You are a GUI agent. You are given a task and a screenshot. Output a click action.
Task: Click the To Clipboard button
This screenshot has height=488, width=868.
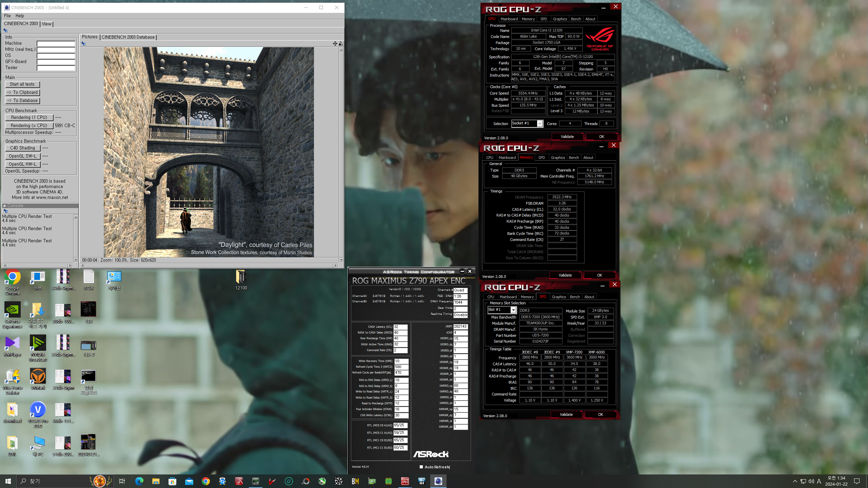(x=22, y=92)
